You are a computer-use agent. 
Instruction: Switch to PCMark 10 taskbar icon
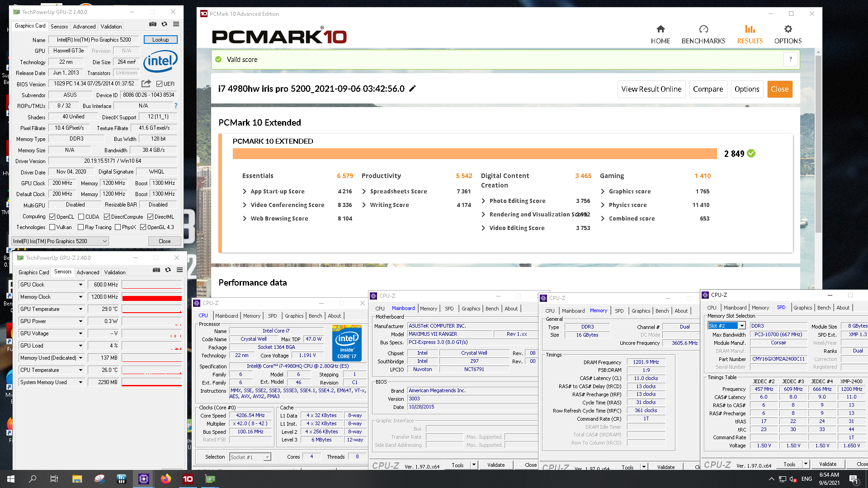tap(188, 479)
